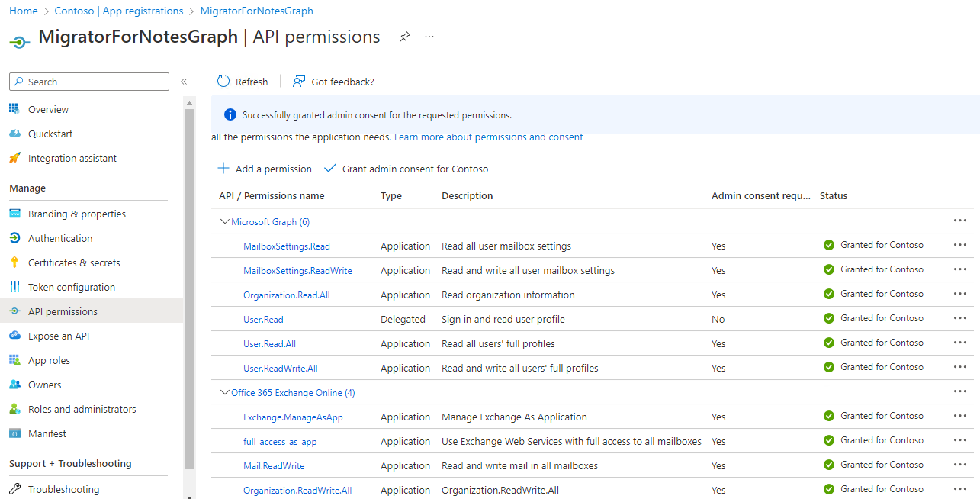This screenshot has height=499, width=980.
Task: Open the MailboxSettings.Read permission details
Action: click(286, 246)
